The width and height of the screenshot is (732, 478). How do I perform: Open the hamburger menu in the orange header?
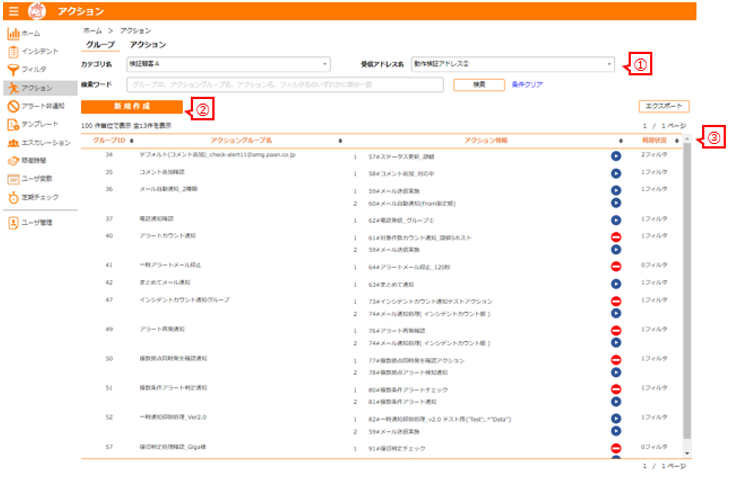[x=14, y=11]
